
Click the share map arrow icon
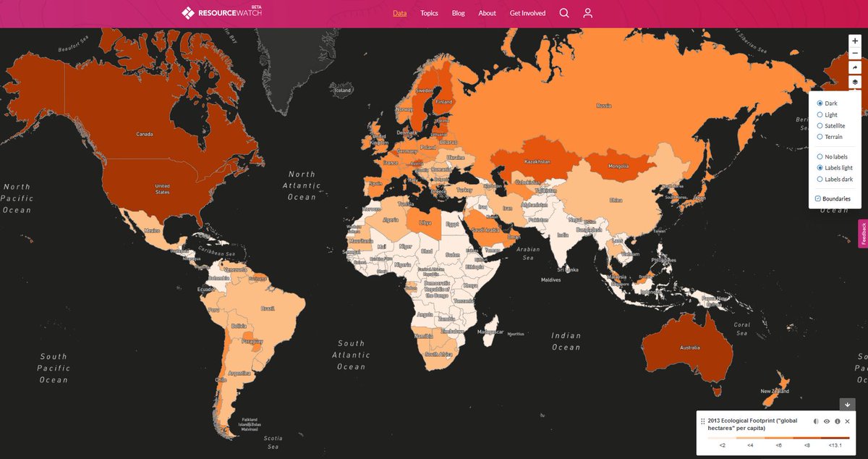855,68
